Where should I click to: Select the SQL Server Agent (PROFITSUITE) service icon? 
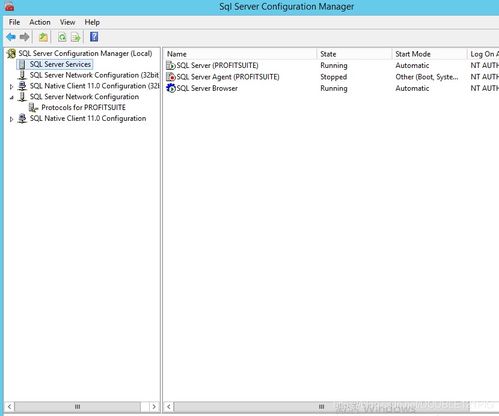click(x=171, y=77)
